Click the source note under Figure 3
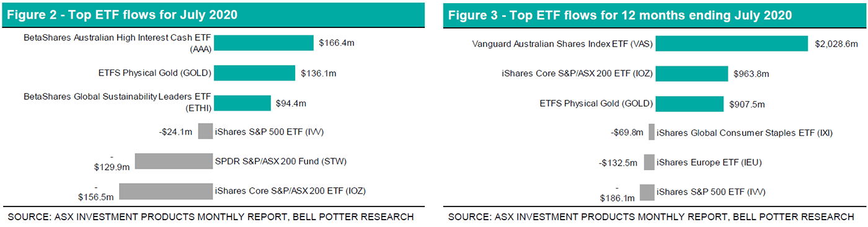868x227 pixels. 651,216
